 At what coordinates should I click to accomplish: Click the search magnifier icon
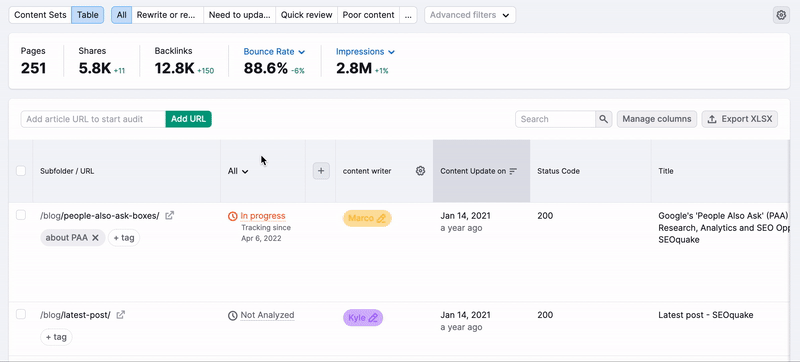(604, 119)
